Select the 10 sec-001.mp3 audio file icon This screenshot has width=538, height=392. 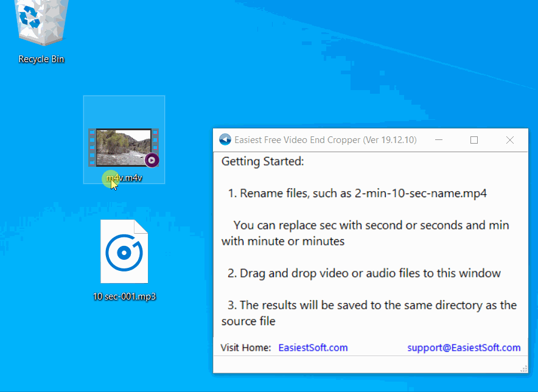click(x=124, y=251)
